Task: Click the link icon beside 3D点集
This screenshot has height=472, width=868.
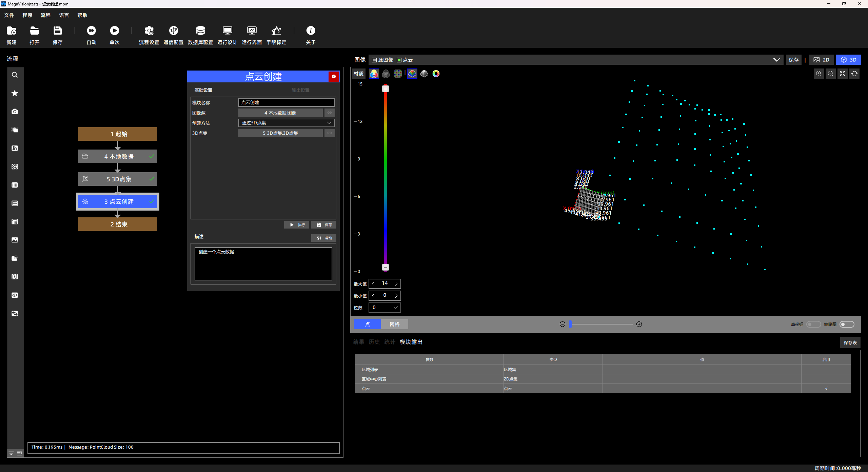Action: [330, 133]
